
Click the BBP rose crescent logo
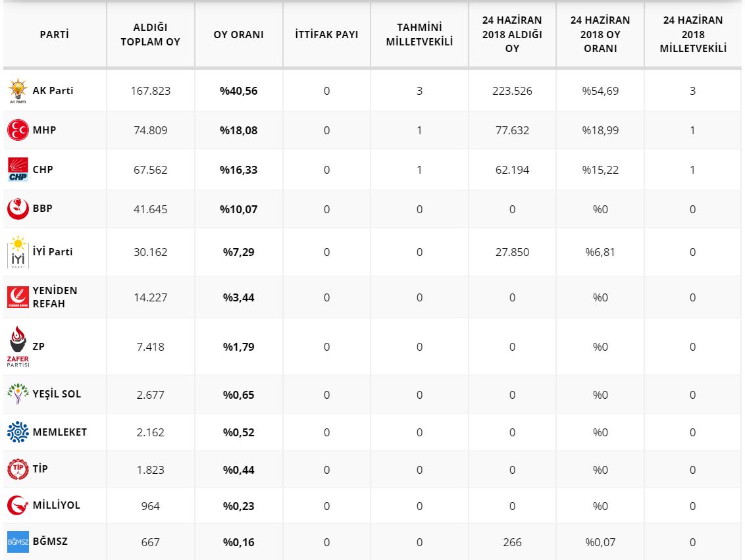(18, 209)
